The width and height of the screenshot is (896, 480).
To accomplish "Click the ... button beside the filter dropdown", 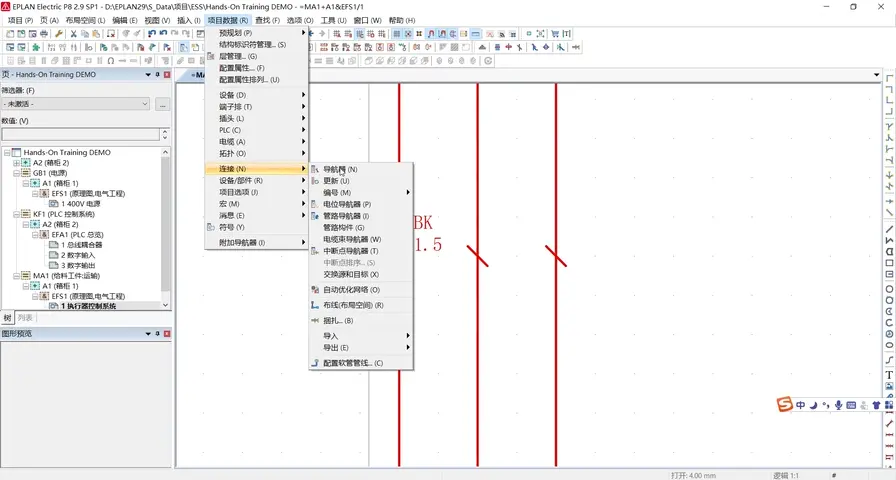I will (x=162, y=105).
